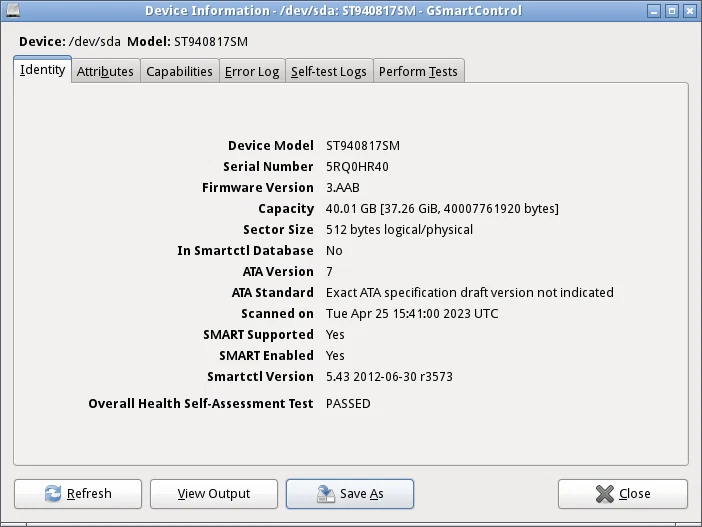The width and height of the screenshot is (702, 527).
Task: Click the Model ST940817SM header text
Action: point(187,42)
